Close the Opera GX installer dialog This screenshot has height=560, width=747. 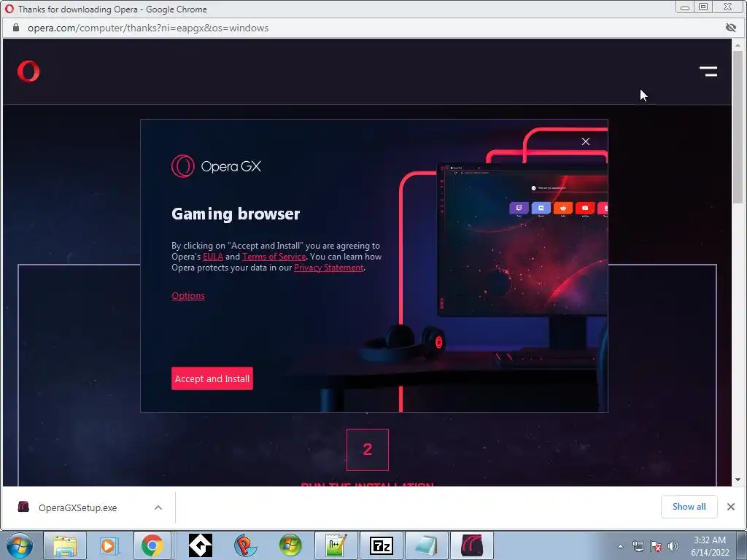pos(586,141)
